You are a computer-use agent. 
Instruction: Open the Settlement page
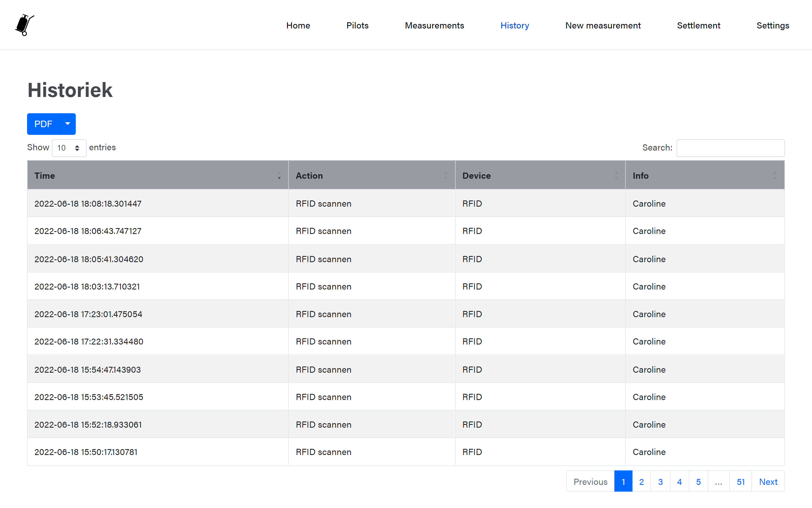point(698,26)
